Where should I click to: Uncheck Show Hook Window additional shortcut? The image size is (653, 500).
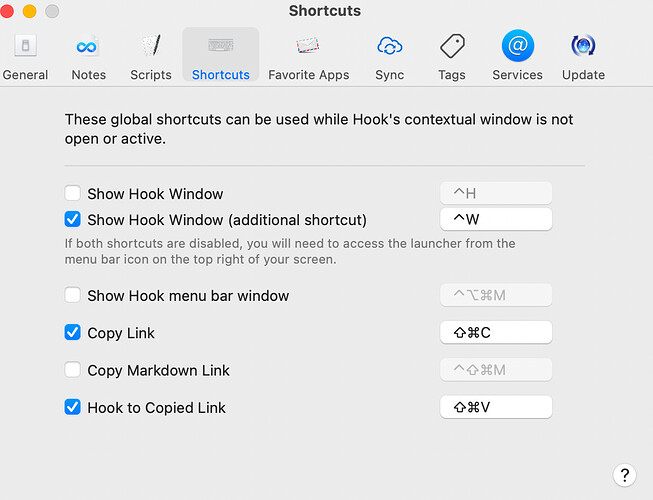coord(72,219)
